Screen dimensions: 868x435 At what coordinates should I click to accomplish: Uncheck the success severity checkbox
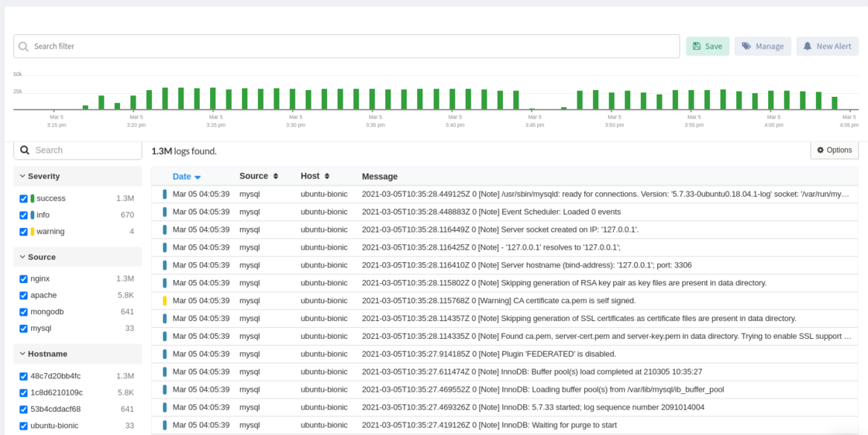(23, 199)
